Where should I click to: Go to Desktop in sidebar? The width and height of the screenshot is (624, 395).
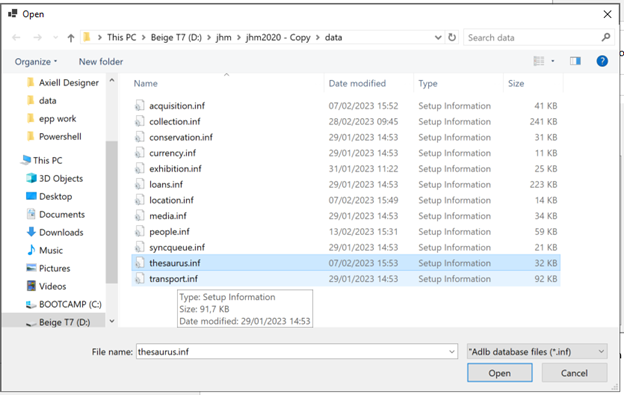pos(49,197)
